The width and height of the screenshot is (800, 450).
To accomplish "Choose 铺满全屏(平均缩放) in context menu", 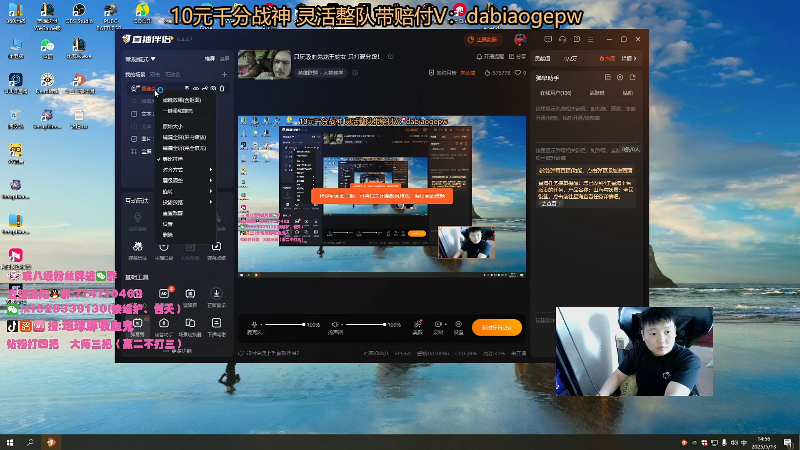I will point(184,137).
